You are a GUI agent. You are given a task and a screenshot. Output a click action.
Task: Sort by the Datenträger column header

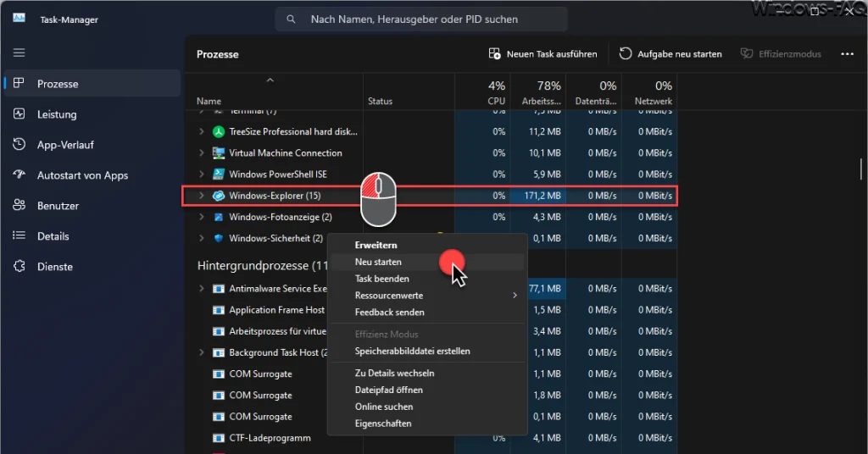pos(593,91)
